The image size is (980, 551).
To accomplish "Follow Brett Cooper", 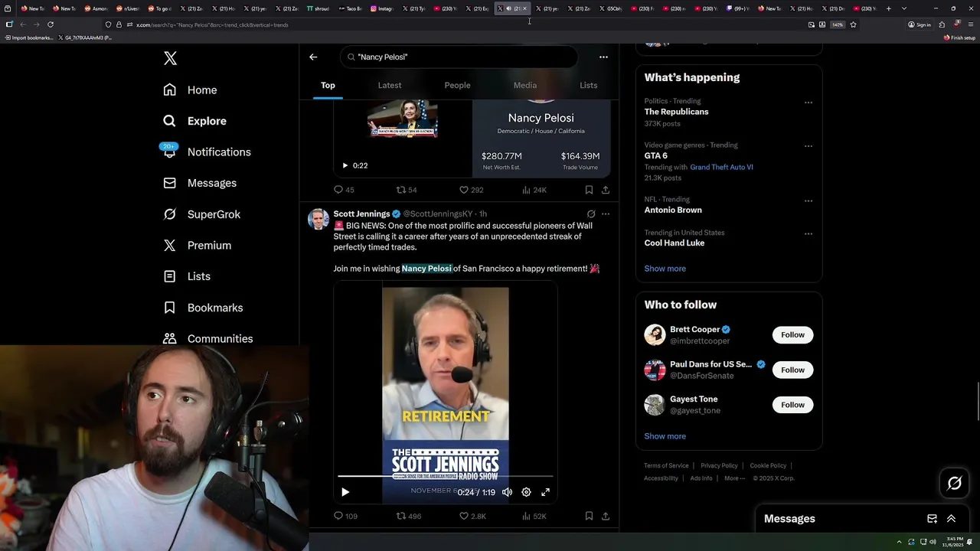I will tap(792, 334).
